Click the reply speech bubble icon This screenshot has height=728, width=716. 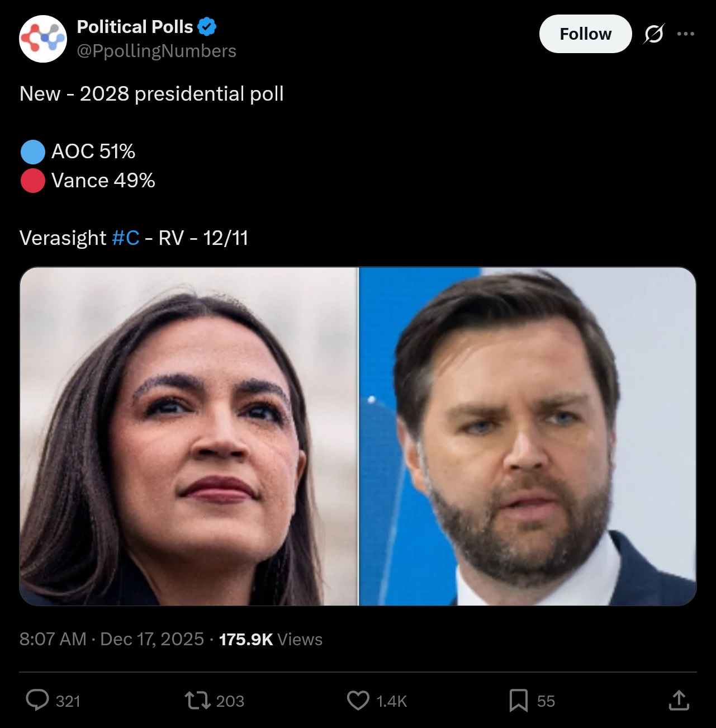(x=37, y=700)
